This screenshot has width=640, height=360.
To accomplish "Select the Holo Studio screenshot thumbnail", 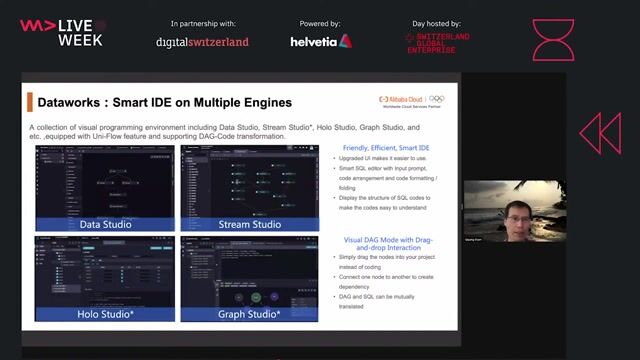I will 105,279.
